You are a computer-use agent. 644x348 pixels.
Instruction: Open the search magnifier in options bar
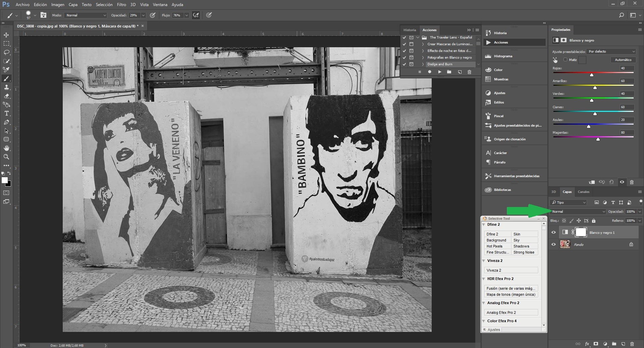(x=622, y=15)
